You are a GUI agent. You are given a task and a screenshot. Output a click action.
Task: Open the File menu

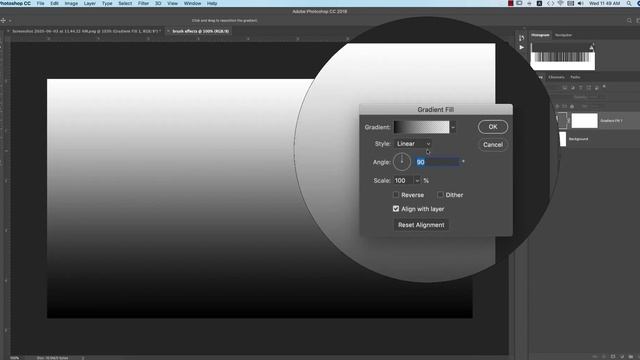click(40, 3)
